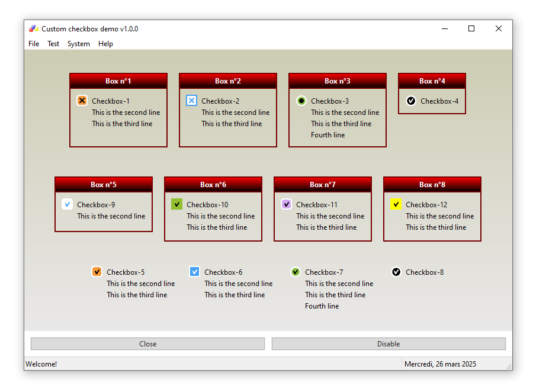Toggle the green round Checkbox-7

tap(296, 272)
